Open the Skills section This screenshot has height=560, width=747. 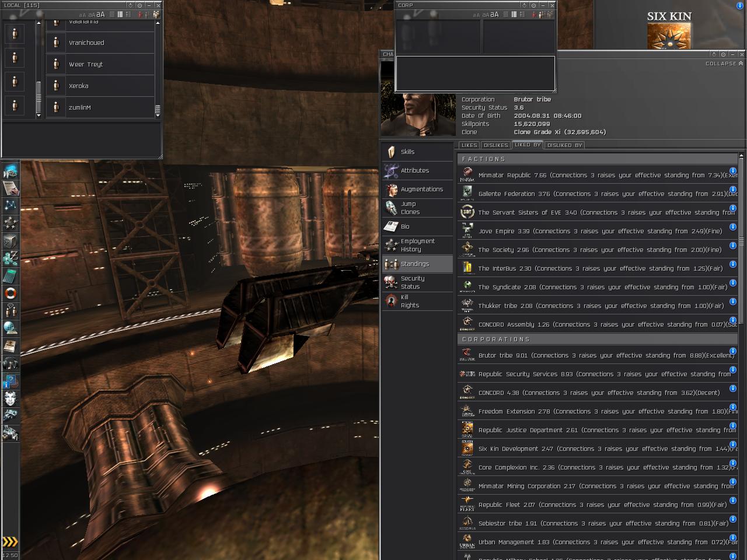click(417, 152)
